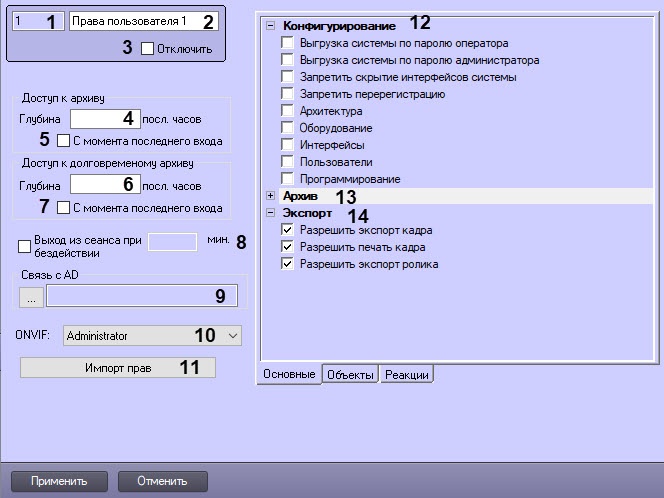Uncheck Разрешить экспорт кадра
The width and height of the screenshot is (664, 498).
288,230
